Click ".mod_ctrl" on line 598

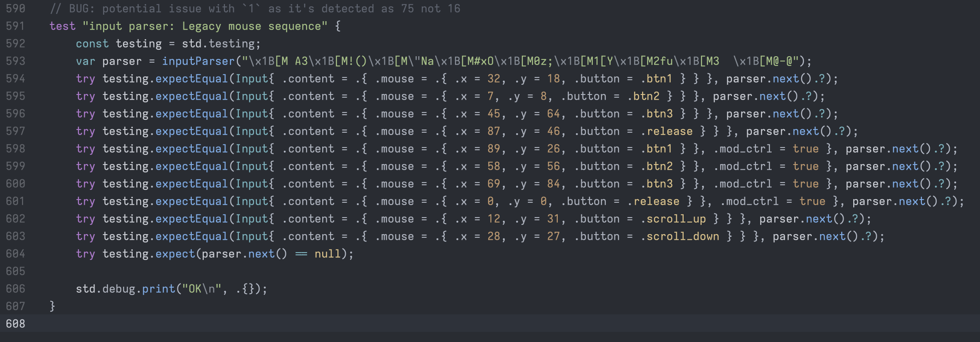pos(743,149)
